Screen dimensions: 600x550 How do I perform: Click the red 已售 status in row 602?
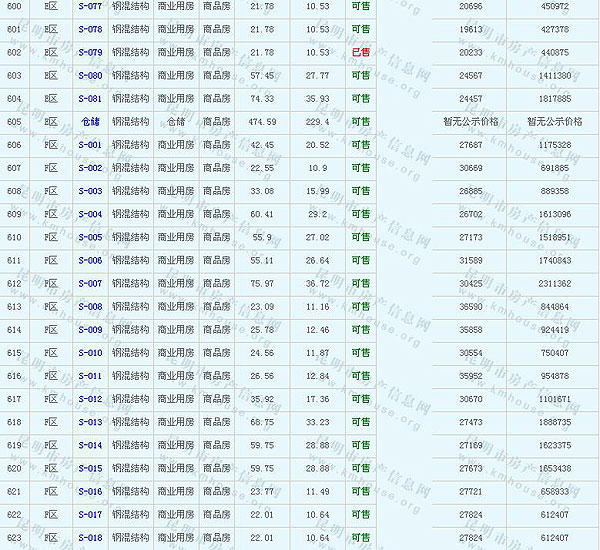pos(360,52)
